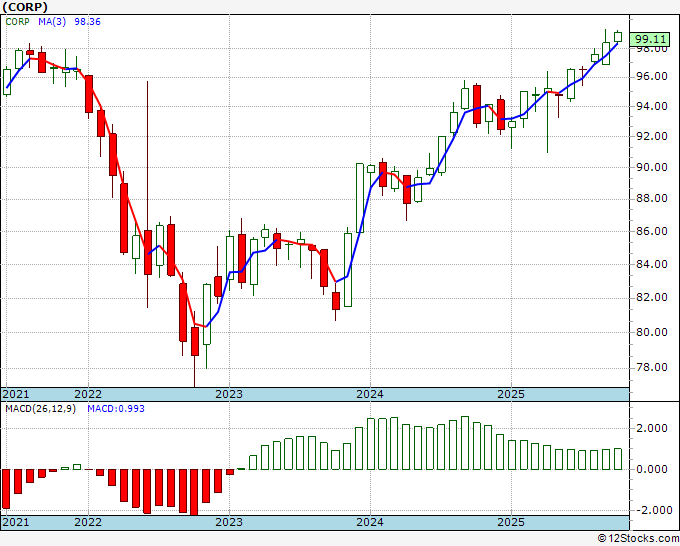
Task: Click 2025 on the MACD panel timeline
Action: click(511, 522)
